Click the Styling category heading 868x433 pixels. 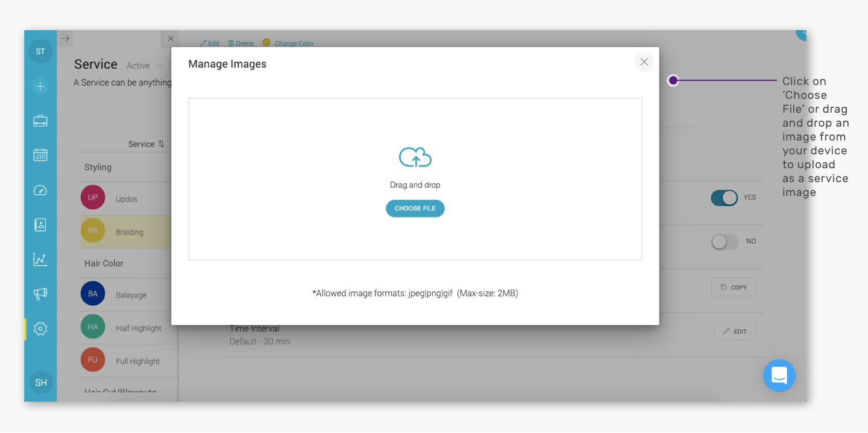click(x=98, y=168)
